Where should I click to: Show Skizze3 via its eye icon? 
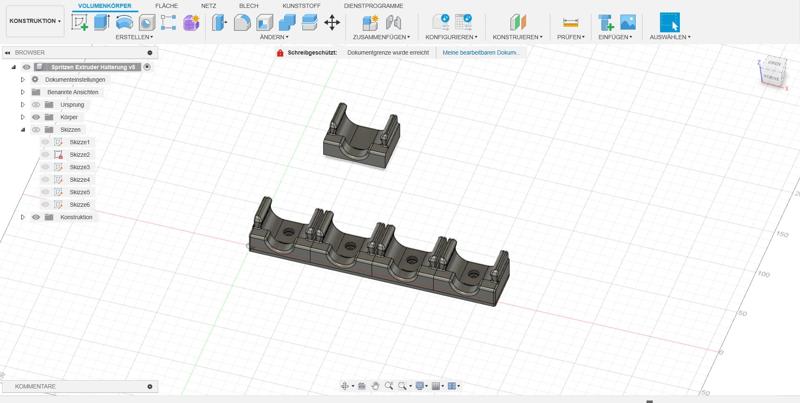tap(45, 167)
